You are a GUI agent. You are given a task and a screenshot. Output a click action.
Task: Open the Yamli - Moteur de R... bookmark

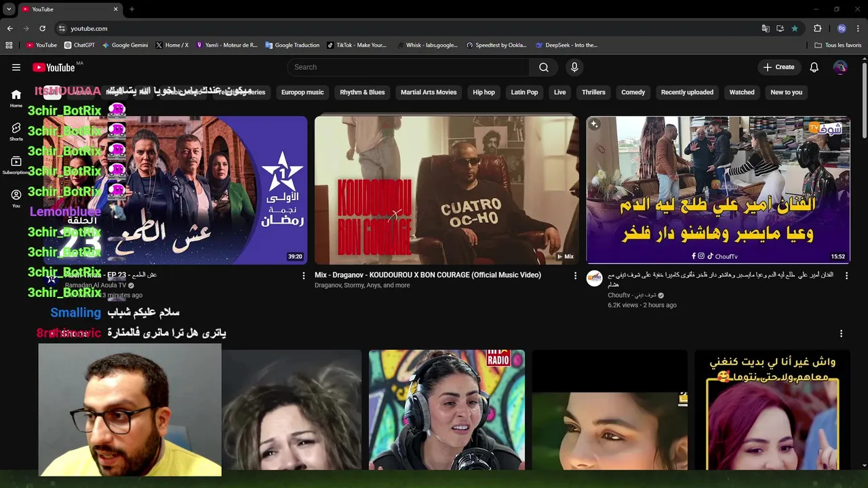point(226,45)
